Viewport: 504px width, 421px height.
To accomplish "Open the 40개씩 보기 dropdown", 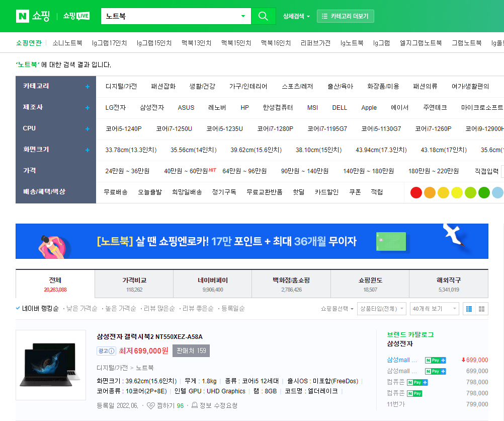I will pos(434,309).
